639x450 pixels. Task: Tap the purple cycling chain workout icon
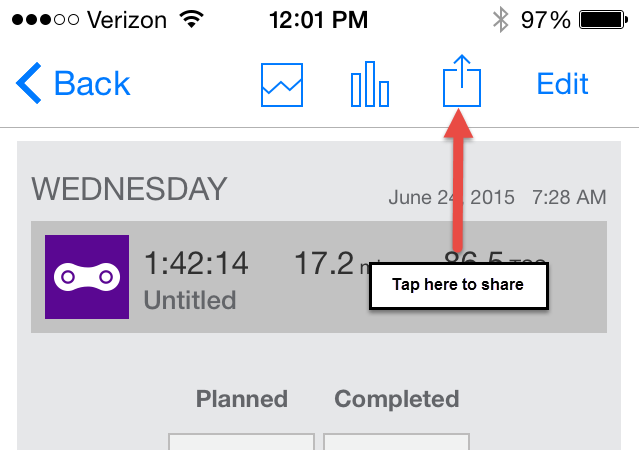(87, 277)
